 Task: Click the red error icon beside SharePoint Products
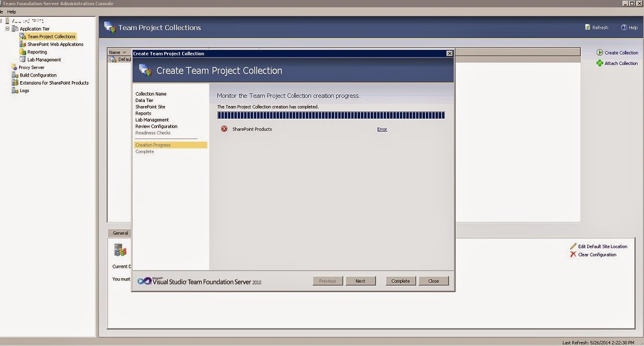point(224,129)
